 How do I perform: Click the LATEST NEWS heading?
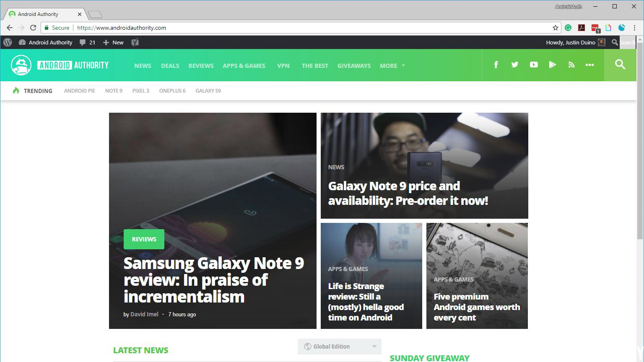point(141,350)
